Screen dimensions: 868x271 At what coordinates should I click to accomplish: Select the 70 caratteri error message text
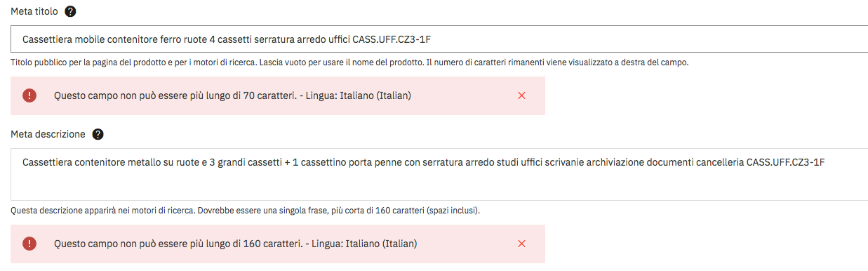point(232,95)
